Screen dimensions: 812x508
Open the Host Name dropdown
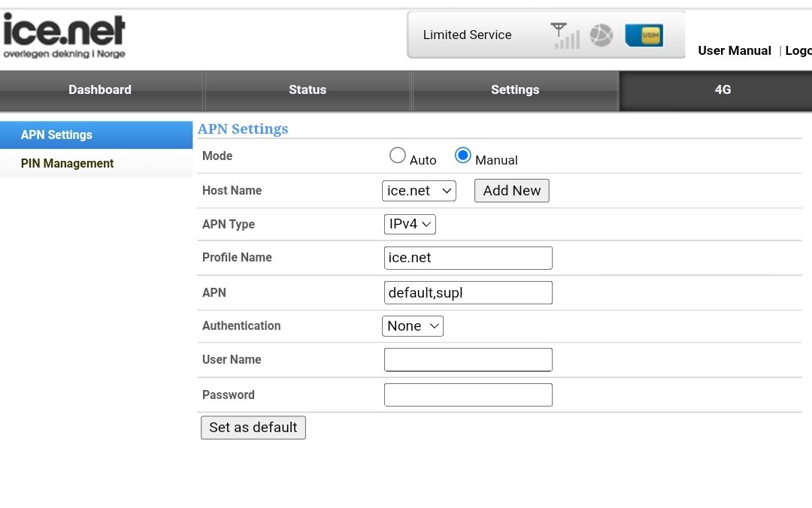point(419,191)
